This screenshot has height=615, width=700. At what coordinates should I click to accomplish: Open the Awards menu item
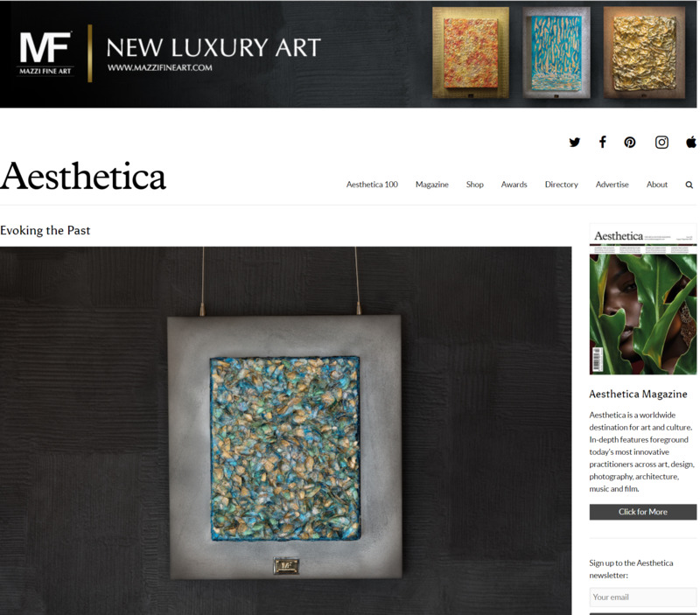coord(514,185)
